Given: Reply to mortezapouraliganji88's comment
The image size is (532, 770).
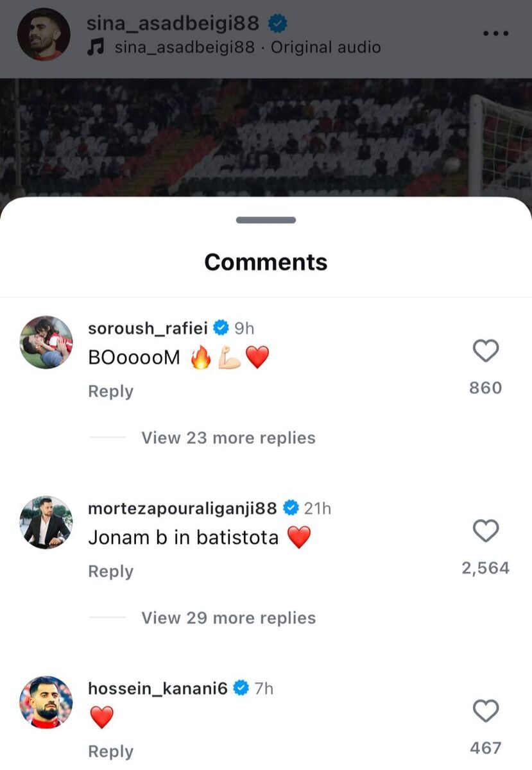Looking at the screenshot, I should [110, 571].
